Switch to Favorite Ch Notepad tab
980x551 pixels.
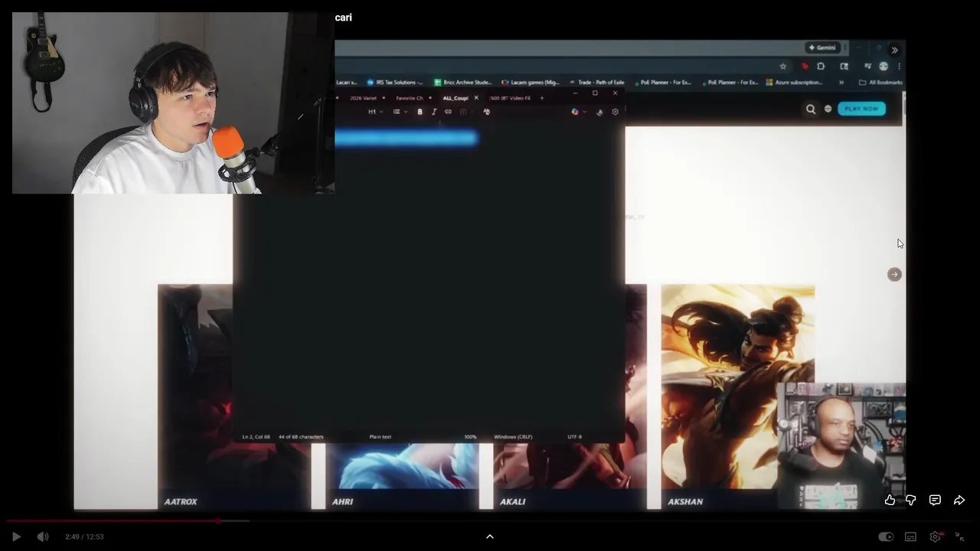410,98
